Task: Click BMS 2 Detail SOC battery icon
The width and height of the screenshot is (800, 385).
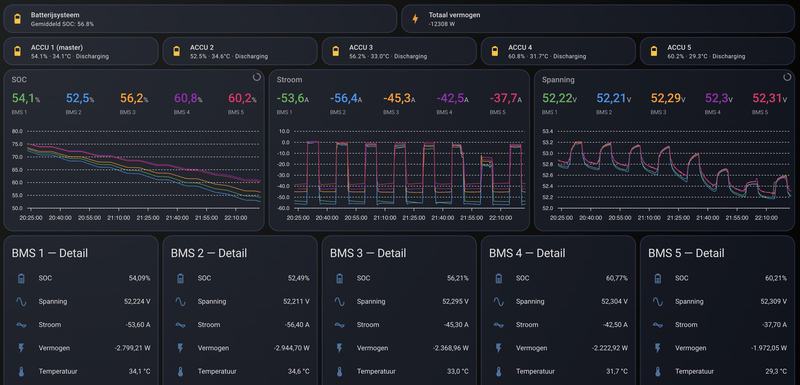Action: [180, 278]
